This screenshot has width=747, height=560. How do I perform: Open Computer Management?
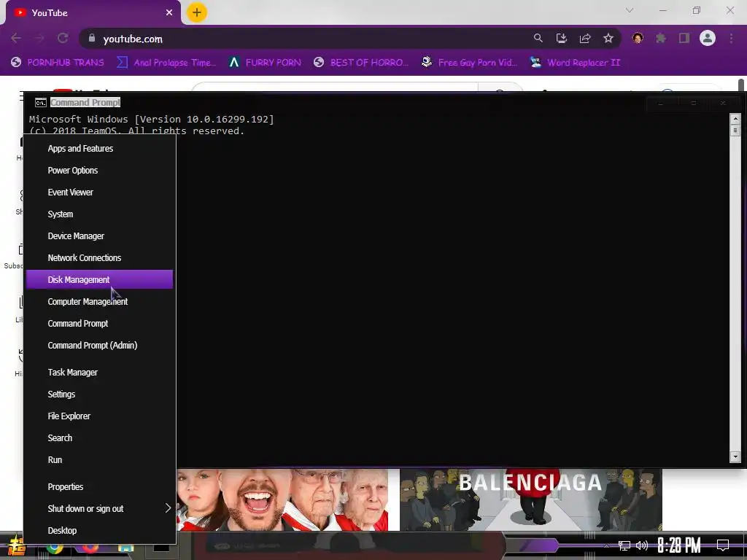coord(99,302)
